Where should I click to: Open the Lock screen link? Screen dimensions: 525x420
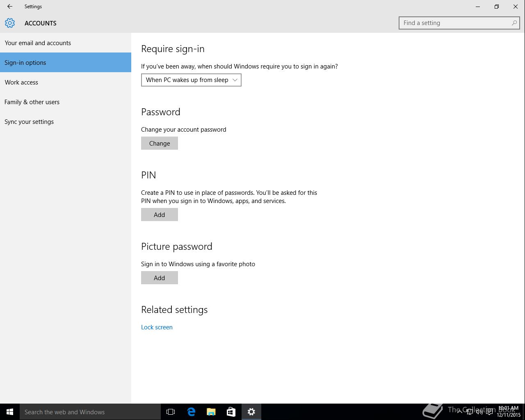point(157,327)
